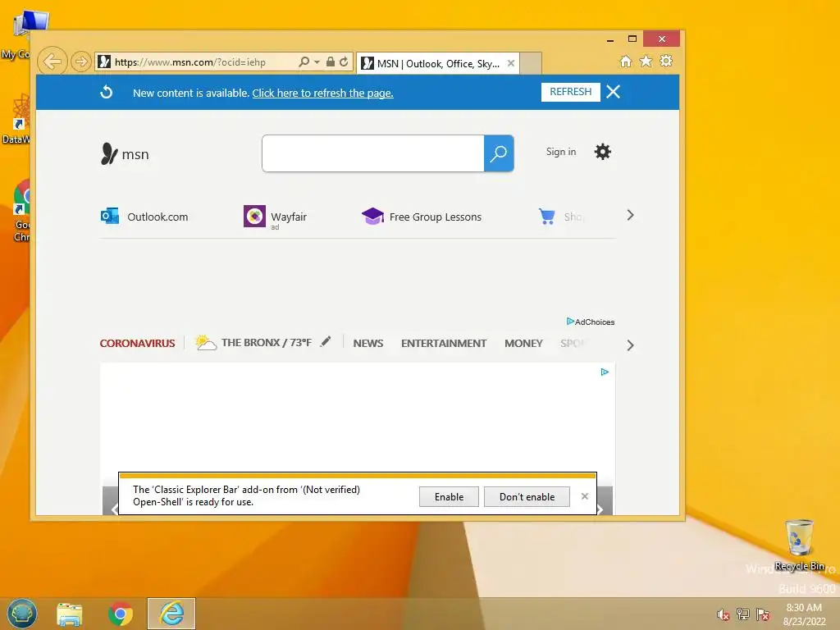Edit location with the pencil icon
Viewport: 840px width, 630px height.
point(326,341)
